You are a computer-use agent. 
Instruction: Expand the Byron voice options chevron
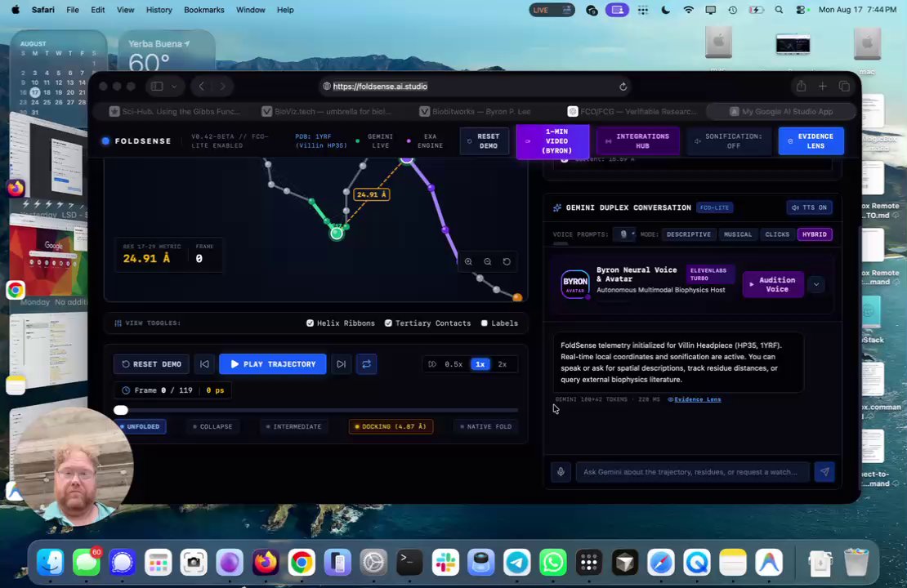point(816,284)
